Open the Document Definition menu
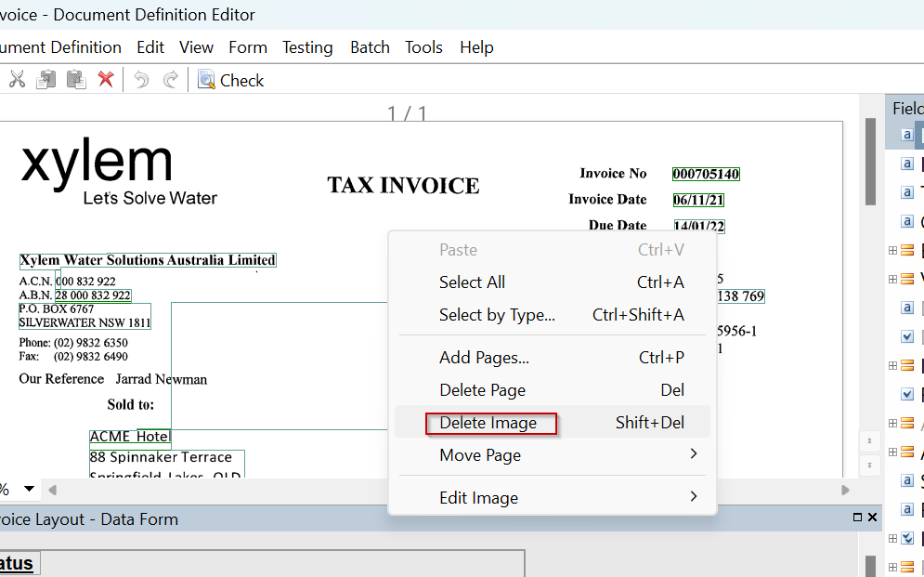Viewport: 924px width, 577px height. pos(60,47)
